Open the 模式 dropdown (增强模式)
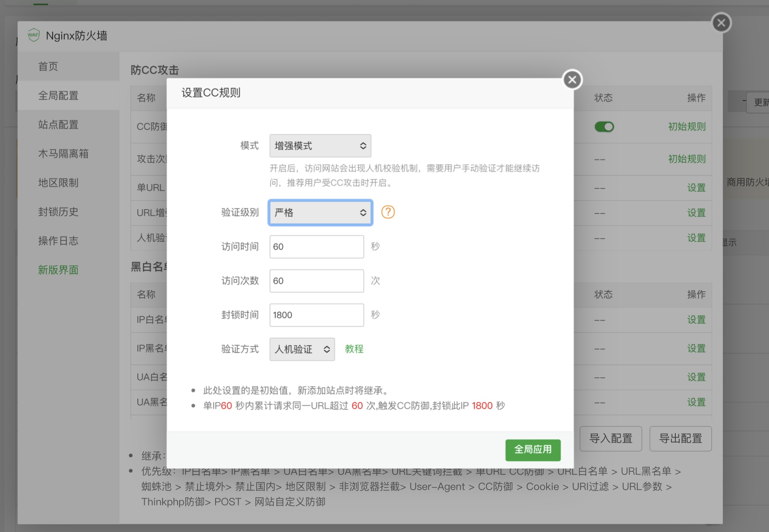Viewport: 769px width, 532px height. (x=320, y=146)
